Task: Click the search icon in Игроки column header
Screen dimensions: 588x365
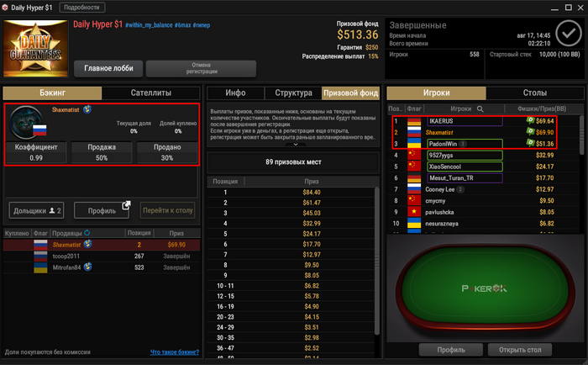Action: click(480, 108)
